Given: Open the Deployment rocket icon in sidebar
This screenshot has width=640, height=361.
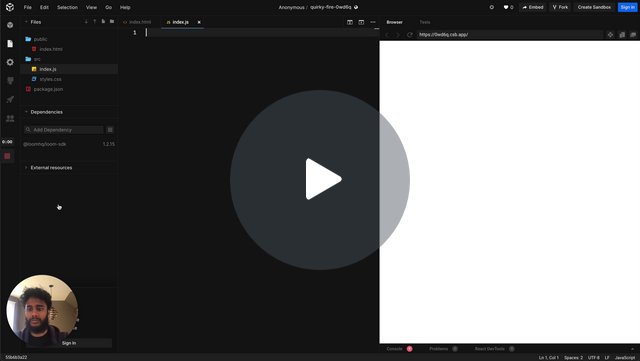Looking at the screenshot, I should click(10, 99).
